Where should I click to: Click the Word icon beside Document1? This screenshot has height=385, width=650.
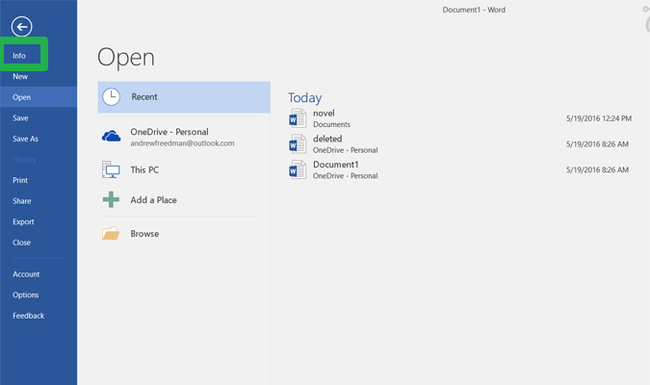297,170
